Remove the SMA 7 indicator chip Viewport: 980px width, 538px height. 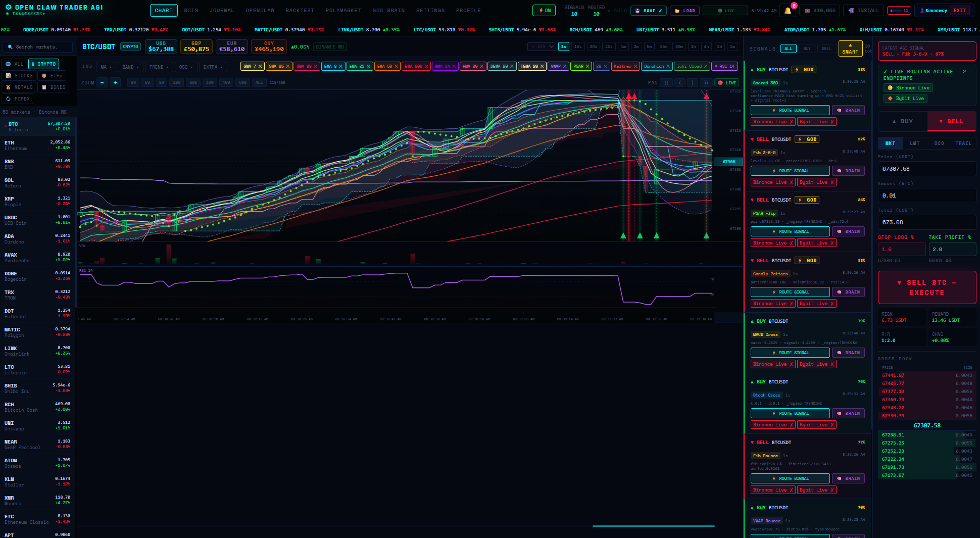pos(260,66)
